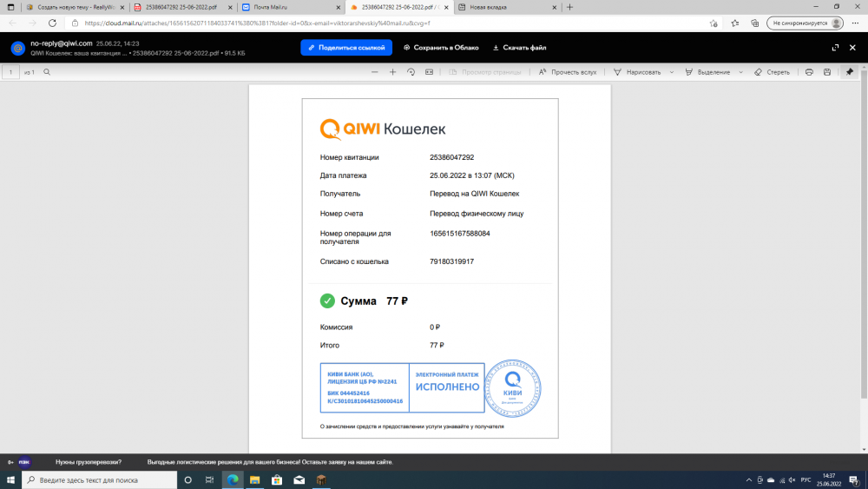Print the PDF receipt

coord(809,72)
